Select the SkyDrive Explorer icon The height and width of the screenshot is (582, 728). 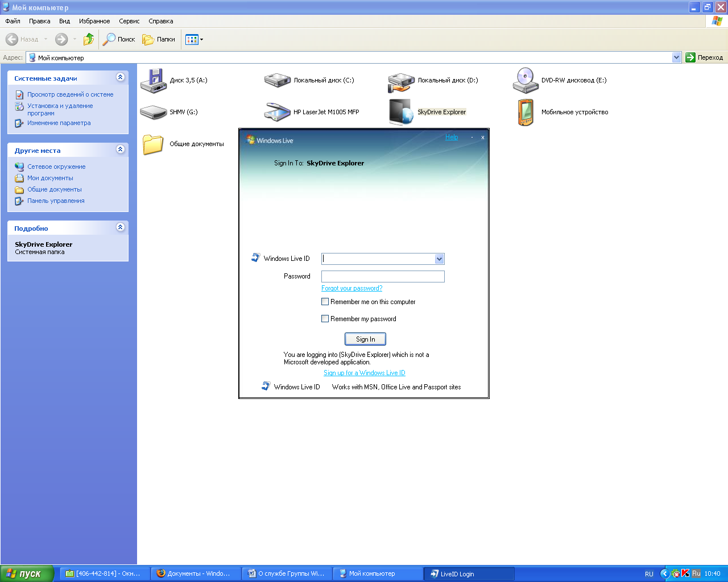pos(401,112)
